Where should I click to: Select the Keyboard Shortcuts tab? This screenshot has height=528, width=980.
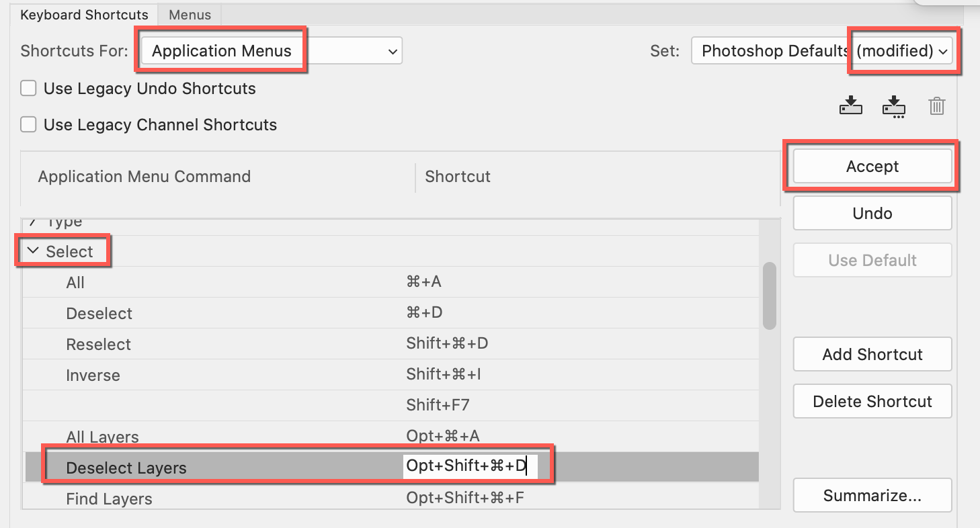click(x=83, y=14)
